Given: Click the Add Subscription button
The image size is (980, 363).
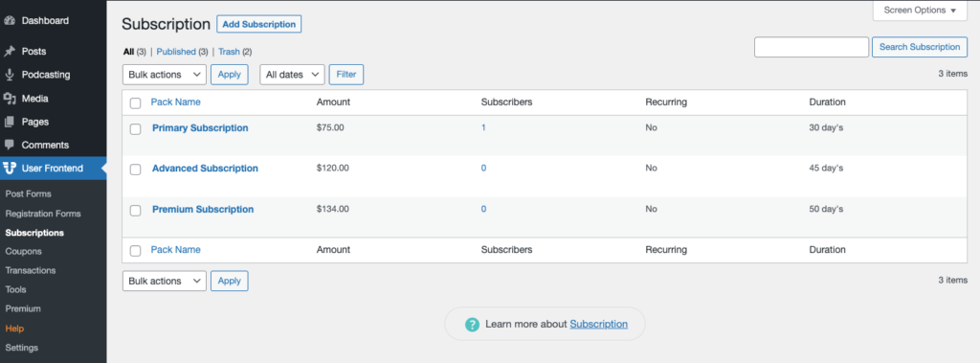Looking at the screenshot, I should (259, 24).
